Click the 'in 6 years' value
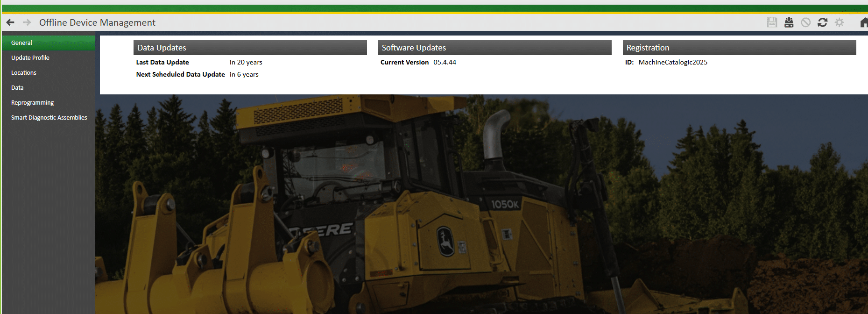868x314 pixels. pyautogui.click(x=244, y=74)
